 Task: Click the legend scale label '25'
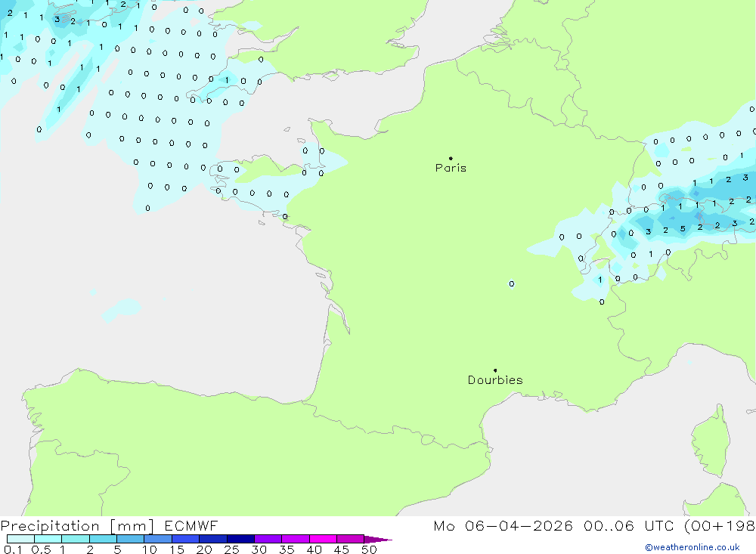pos(231,549)
